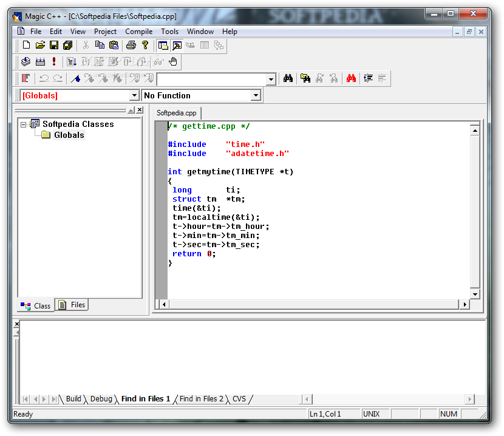This screenshot has width=504, height=436.
Task: Open the Compile menu
Action: click(x=138, y=32)
